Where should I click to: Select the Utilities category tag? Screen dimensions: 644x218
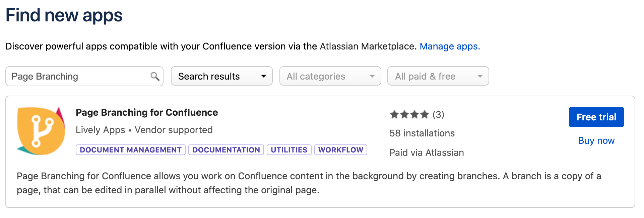coord(289,150)
